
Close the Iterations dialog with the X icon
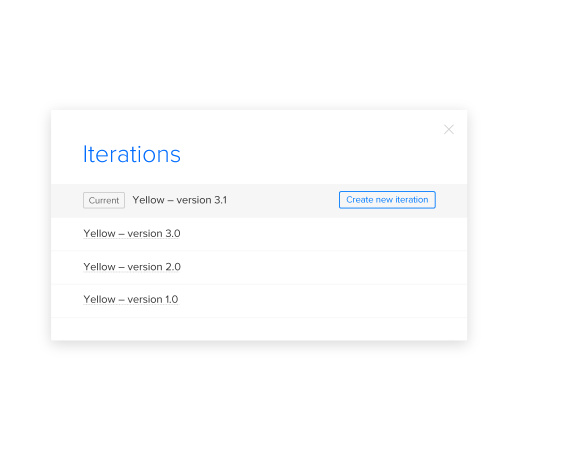pos(449,129)
